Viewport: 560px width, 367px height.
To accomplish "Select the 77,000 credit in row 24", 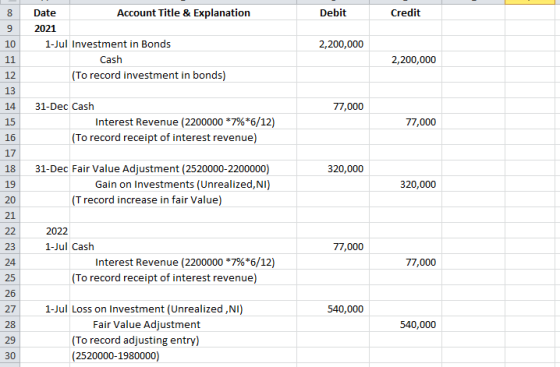I will [x=405, y=262].
